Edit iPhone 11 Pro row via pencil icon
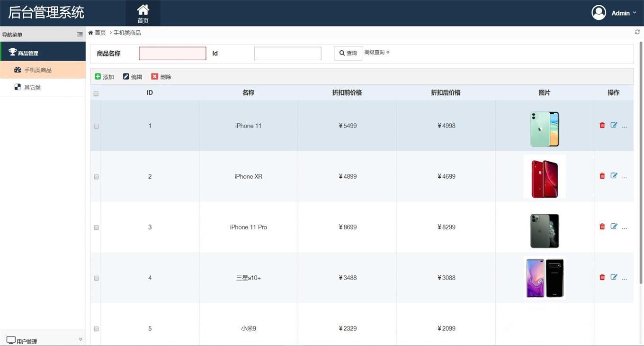Image resolution: width=644 pixels, height=346 pixels. tap(614, 226)
